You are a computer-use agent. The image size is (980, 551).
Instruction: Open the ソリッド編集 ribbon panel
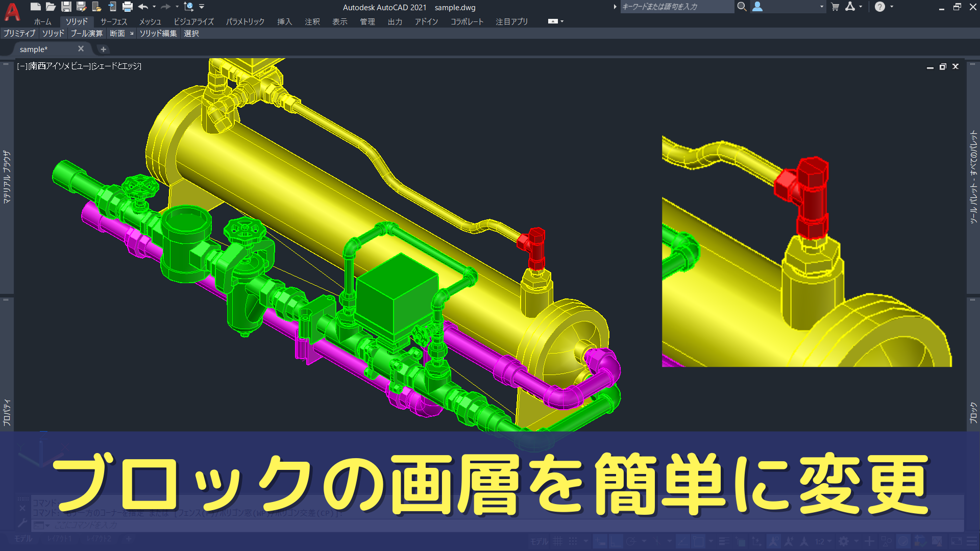158,33
